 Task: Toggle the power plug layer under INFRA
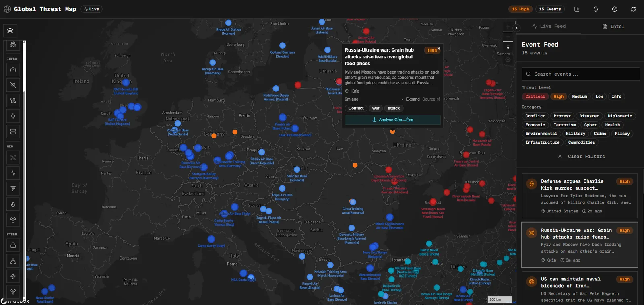tap(13, 116)
